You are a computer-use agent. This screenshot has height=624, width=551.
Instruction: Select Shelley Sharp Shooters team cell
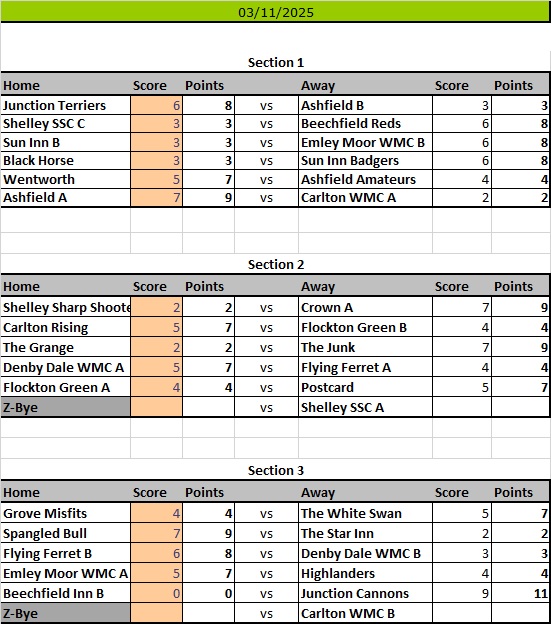click(x=66, y=307)
